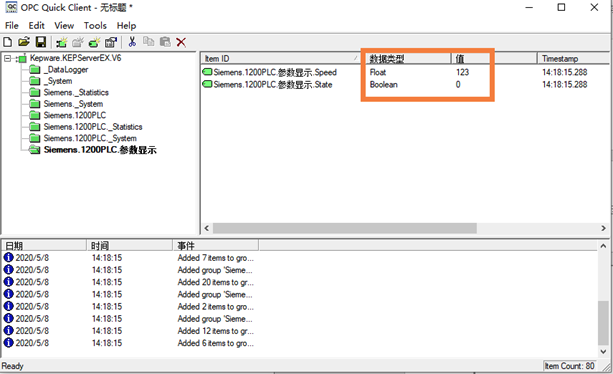613x374 pixels.
Task: Click the Open file toolbar icon
Action: click(24, 42)
